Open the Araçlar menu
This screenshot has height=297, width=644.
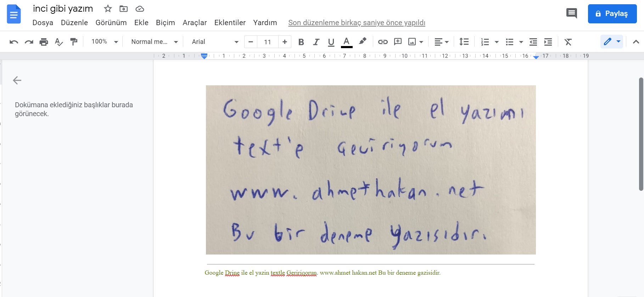[x=195, y=23]
